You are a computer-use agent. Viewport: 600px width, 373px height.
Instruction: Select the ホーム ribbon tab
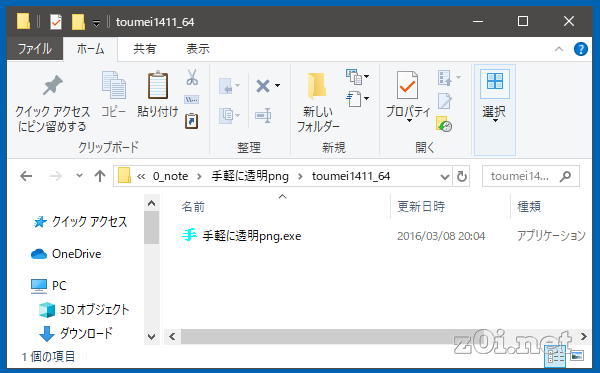[90, 49]
